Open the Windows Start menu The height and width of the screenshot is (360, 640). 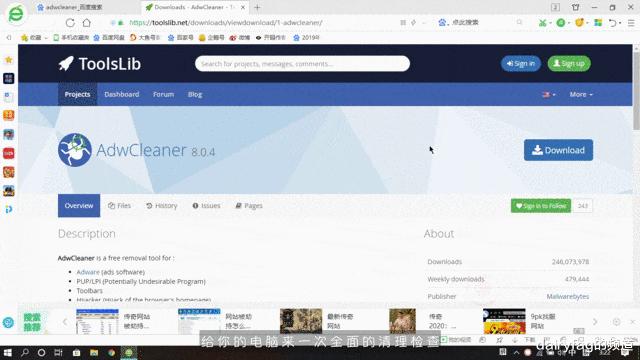point(8,352)
